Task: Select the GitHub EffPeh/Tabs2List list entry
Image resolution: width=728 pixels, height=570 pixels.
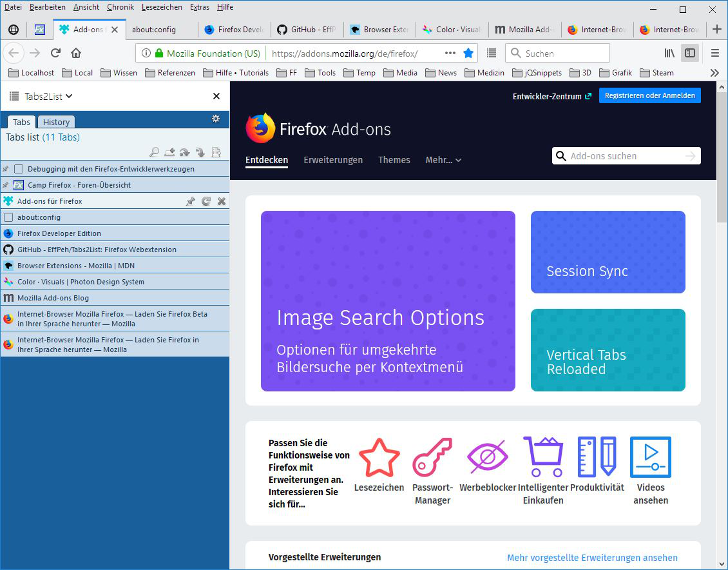Action: [115, 250]
